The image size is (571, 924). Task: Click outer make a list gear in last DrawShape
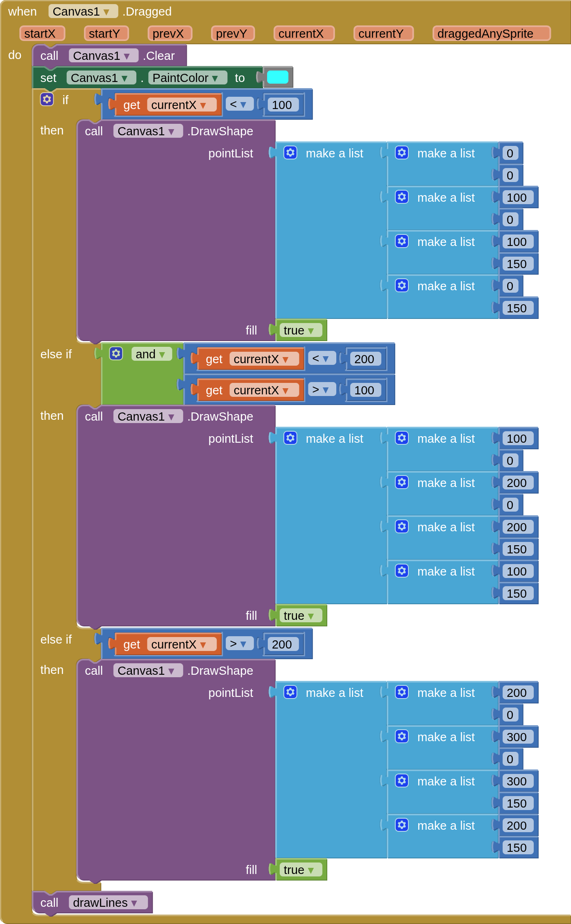[290, 692]
